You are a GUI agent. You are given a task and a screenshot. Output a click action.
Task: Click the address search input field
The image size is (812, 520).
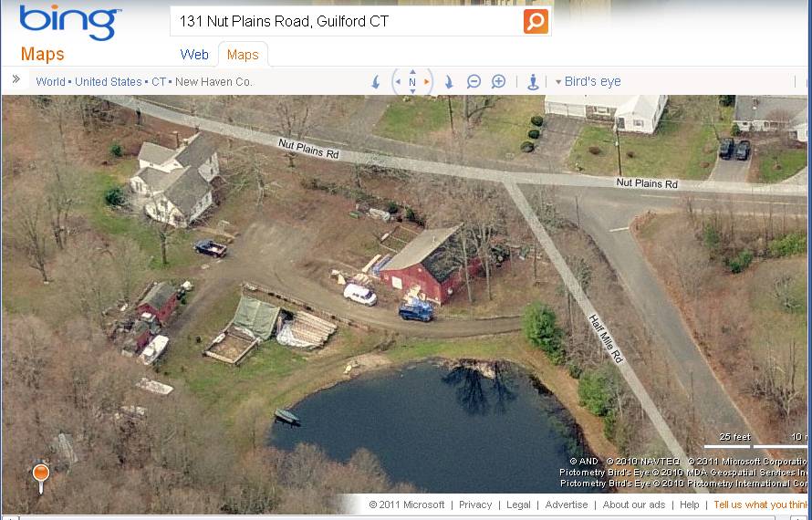point(347,21)
